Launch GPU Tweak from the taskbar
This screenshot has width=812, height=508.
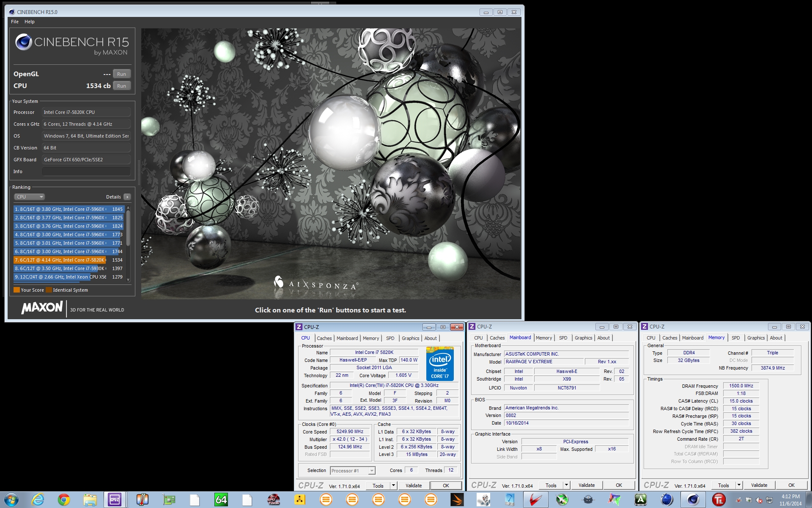(x=274, y=500)
